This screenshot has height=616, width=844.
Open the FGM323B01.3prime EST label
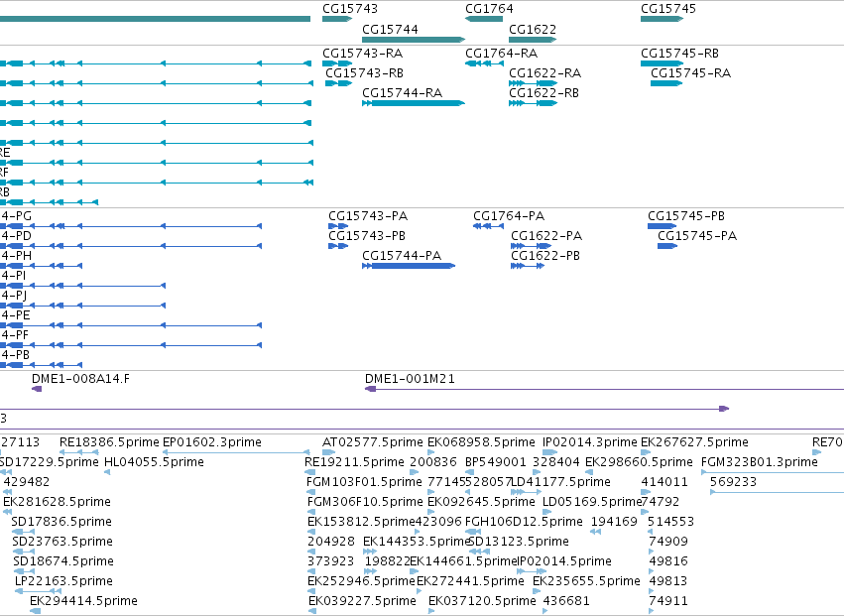[760, 462]
